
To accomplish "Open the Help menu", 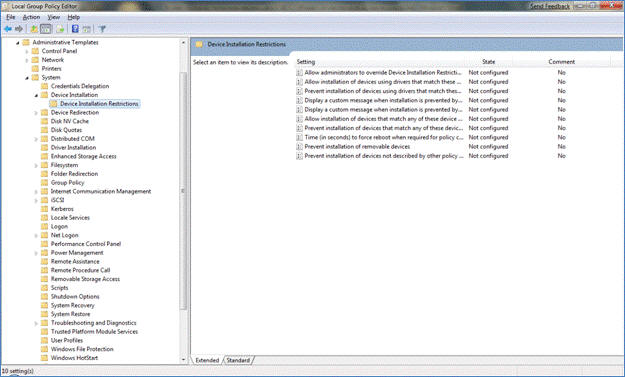I will pos(73,17).
